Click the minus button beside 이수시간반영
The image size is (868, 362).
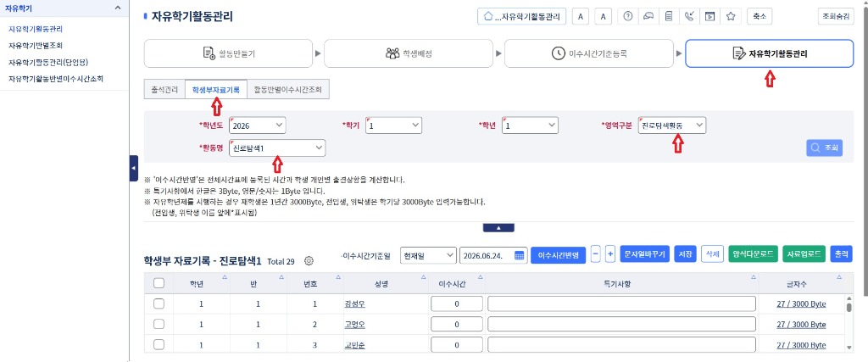(596, 254)
